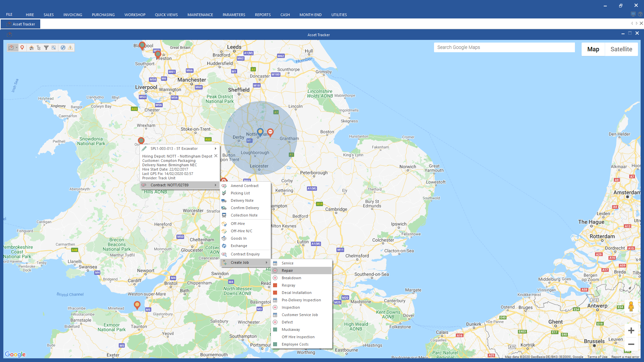Screen dimensions: 644x362
Task: Create a Repair job
Action: [x=302, y=270]
